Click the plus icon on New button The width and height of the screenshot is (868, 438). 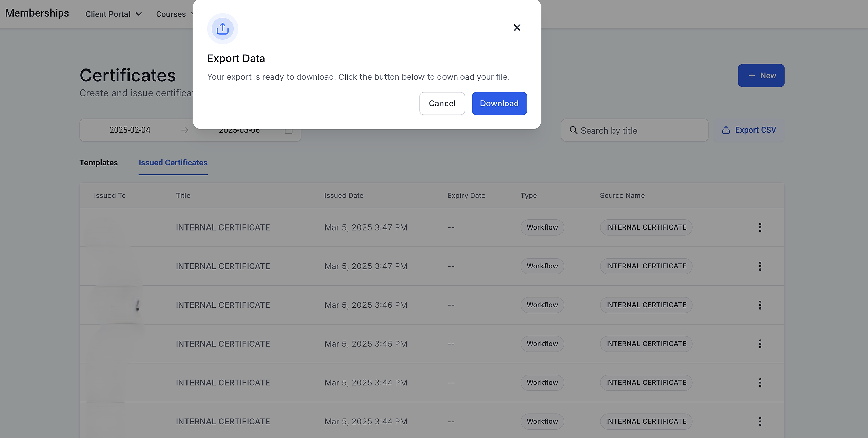coord(752,76)
